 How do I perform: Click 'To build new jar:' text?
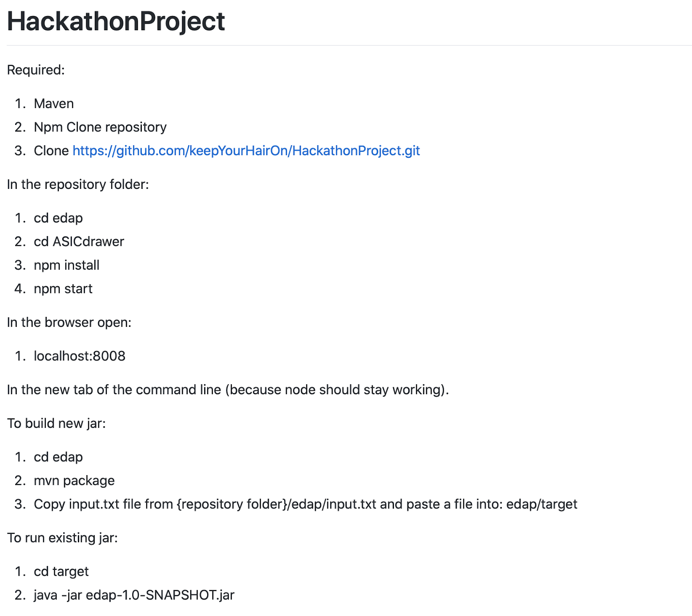tap(56, 424)
